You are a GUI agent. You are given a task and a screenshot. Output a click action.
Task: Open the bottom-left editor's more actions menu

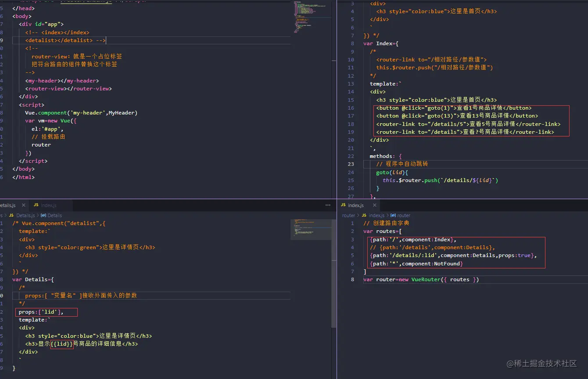click(x=328, y=205)
